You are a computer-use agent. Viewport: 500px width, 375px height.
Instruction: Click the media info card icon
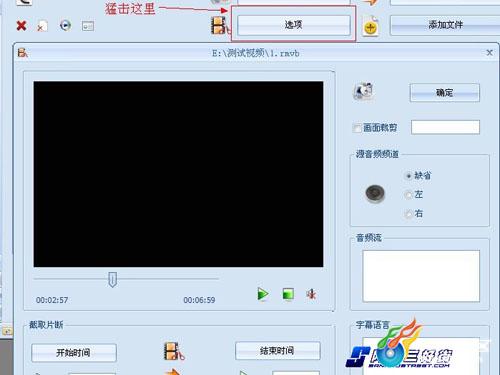coord(88,26)
